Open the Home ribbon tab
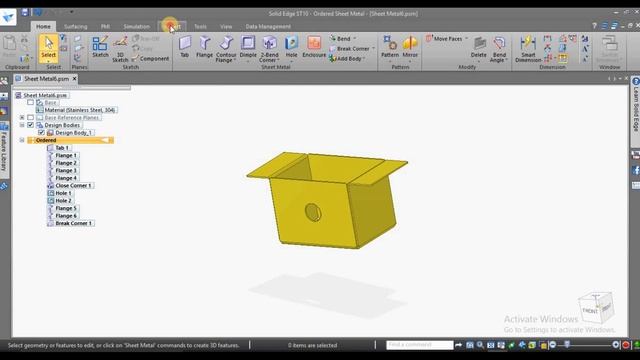Image resolution: width=640 pixels, height=360 pixels. click(x=43, y=27)
